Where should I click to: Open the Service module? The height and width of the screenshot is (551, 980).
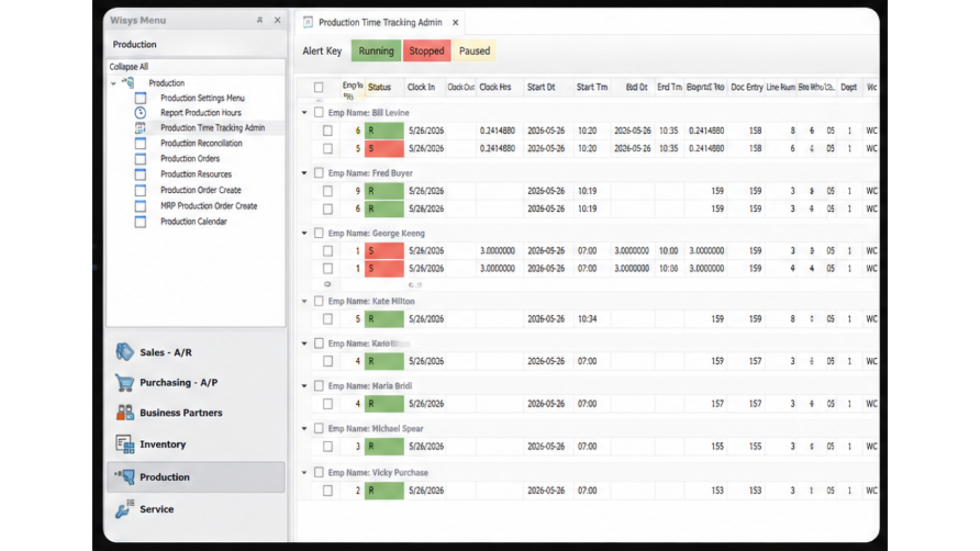[x=157, y=509]
